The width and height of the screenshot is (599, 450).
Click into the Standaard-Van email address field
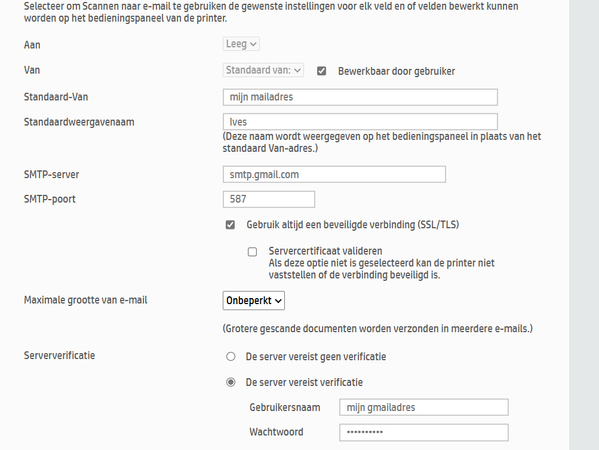(360, 97)
